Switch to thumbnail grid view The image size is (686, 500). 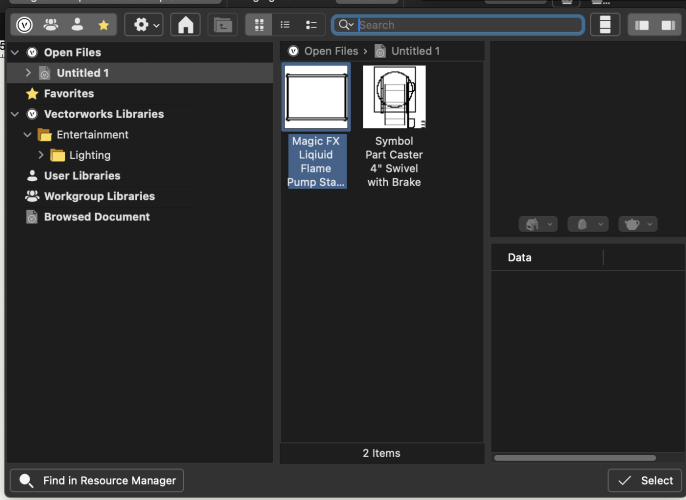tap(259, 24)
